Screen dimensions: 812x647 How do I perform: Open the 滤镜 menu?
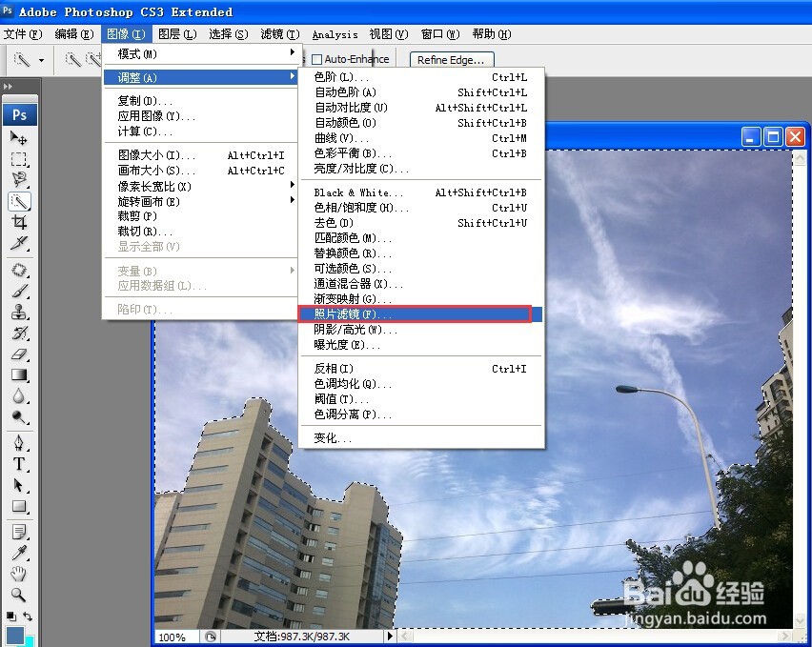tap(279, 34)
